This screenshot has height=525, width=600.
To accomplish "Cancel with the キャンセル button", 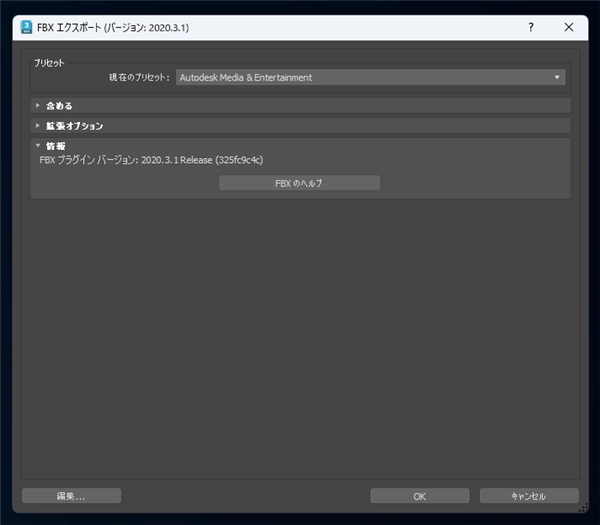I will click(529, 496).
